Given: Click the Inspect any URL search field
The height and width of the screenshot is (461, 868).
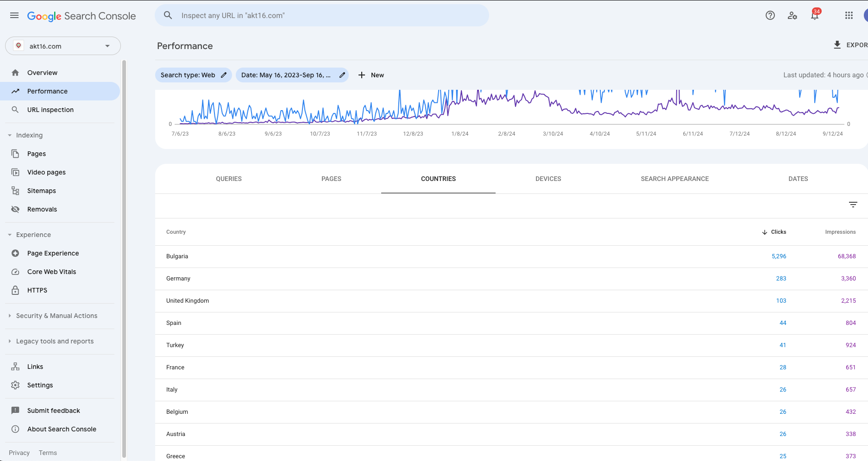Looking at the screenshot, I should click(x=322, y=15).
